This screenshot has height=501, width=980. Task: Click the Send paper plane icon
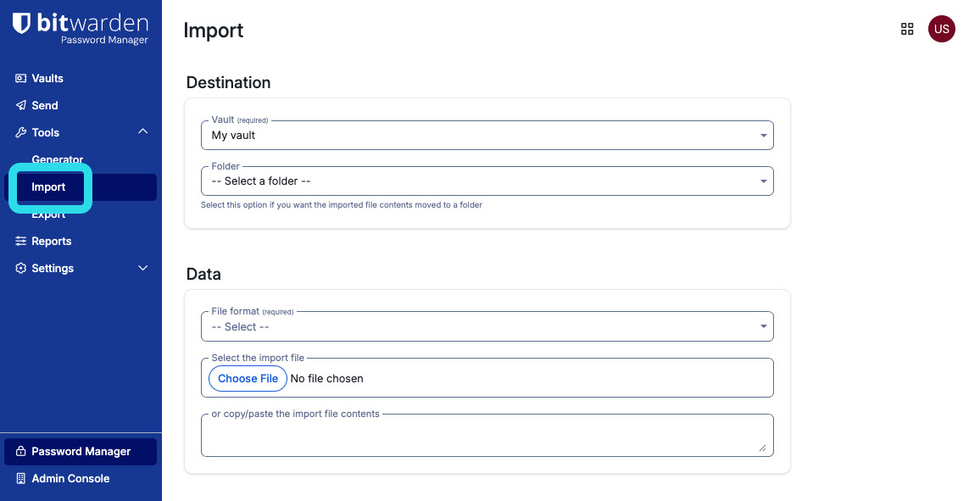[x=21, y=105]
